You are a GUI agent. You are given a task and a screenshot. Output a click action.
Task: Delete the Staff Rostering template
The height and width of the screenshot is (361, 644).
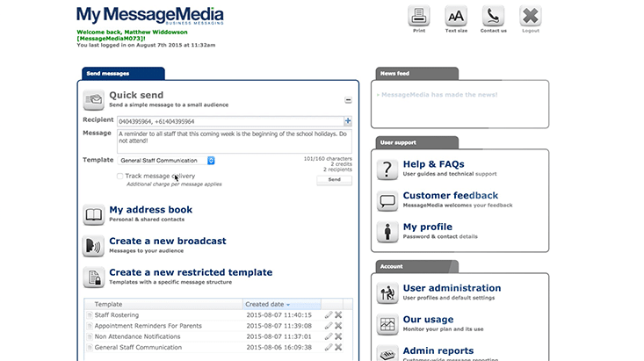click(x=338, y=315)
